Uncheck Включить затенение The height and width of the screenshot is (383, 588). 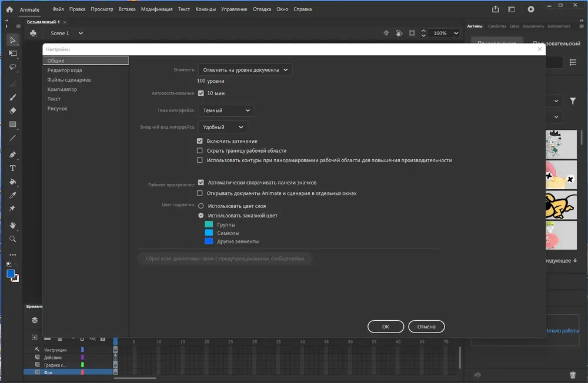point(200,141)
